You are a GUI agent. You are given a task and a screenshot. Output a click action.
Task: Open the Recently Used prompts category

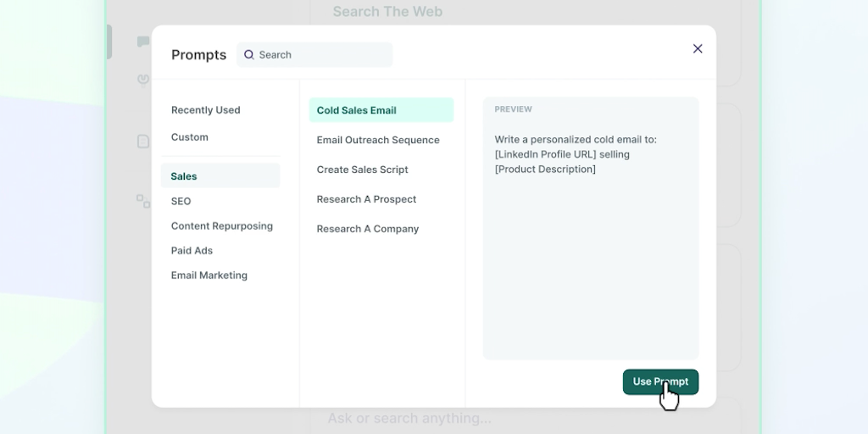pyautogui.click(x=206, y=110)
